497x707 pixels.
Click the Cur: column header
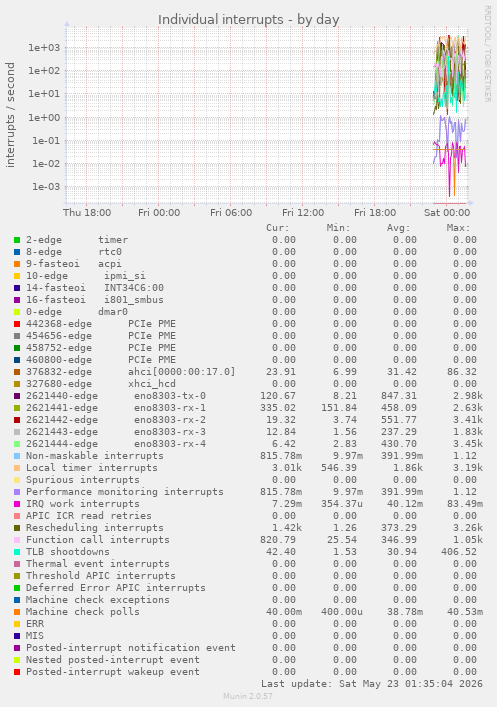click(x=277, y=228)
